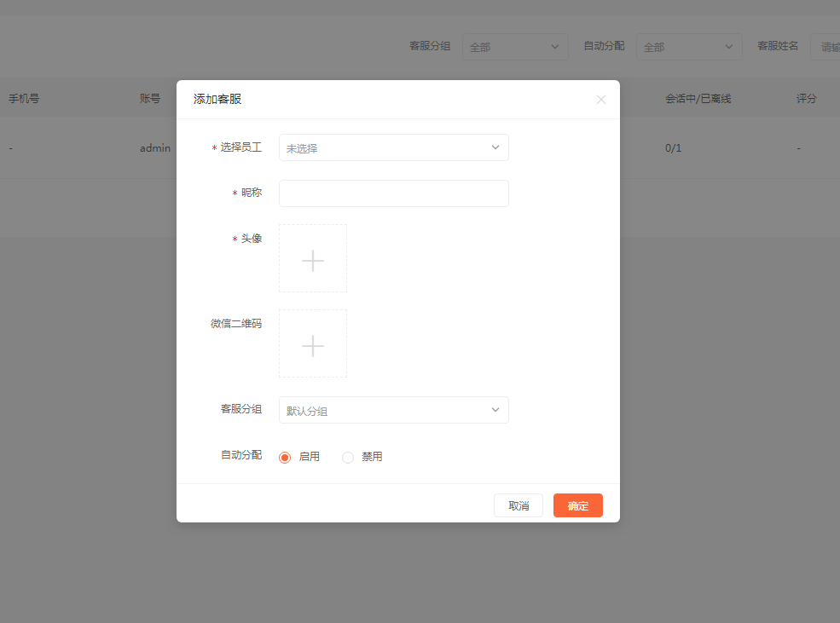
Task: Click the 评分 column header
Action: coord(806,99)
